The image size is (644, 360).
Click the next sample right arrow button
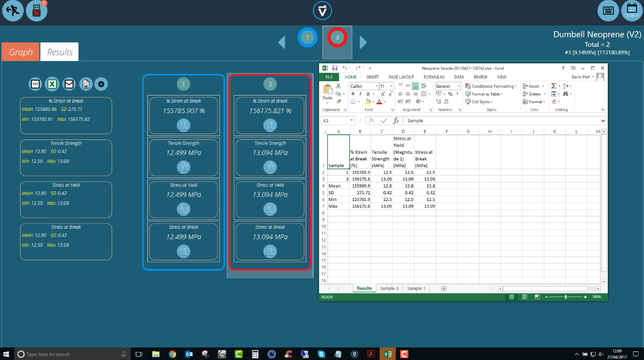363,42
